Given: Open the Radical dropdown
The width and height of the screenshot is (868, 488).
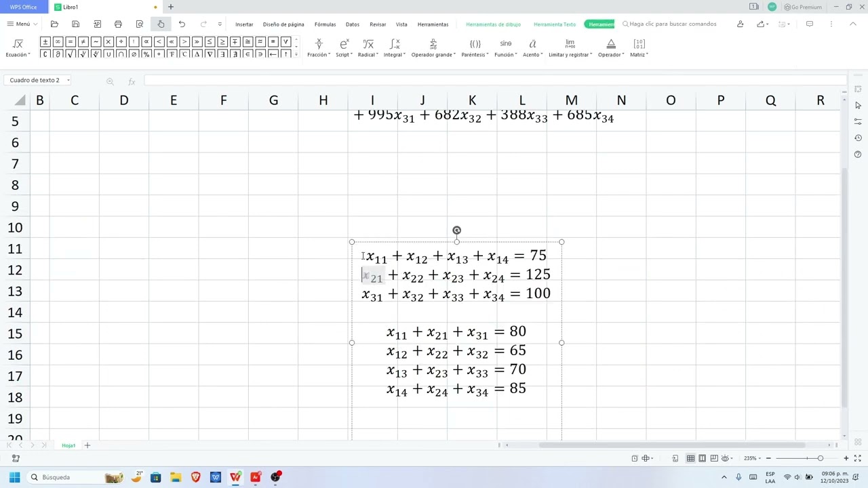Looking at the screenshot, I should pyautogui.click(x=368, y=48).
